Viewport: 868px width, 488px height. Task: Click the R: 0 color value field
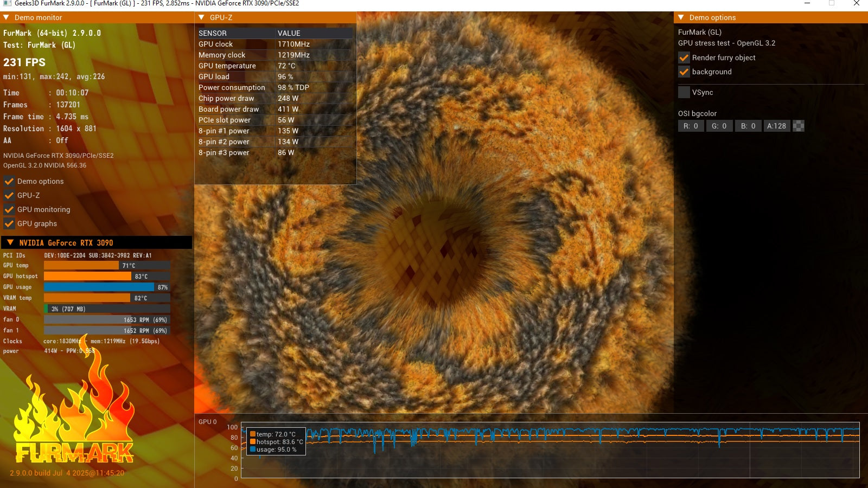(691, 126)
